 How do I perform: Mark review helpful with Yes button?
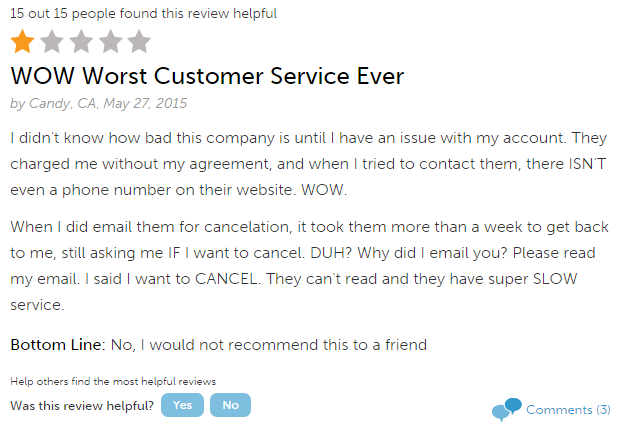[182, 405]
